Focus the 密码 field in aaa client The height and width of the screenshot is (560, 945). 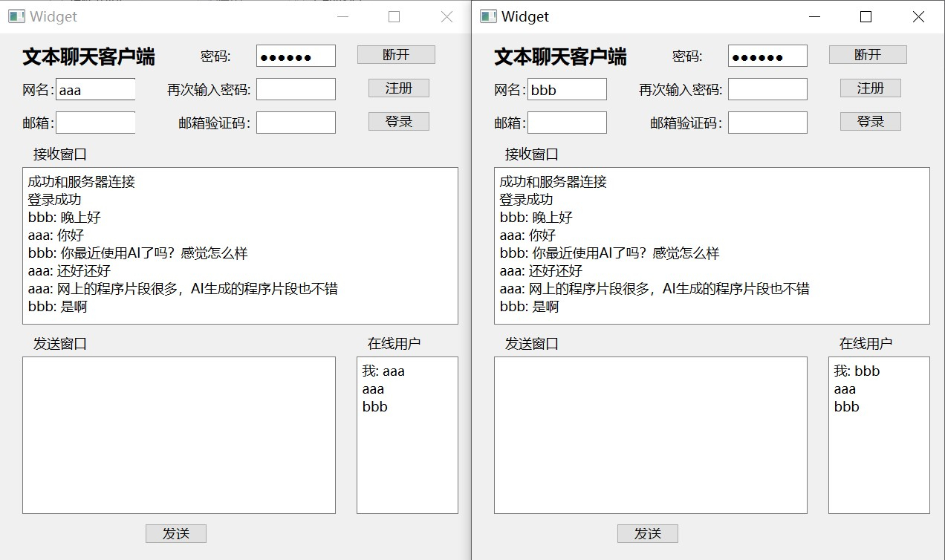[296, 56]
